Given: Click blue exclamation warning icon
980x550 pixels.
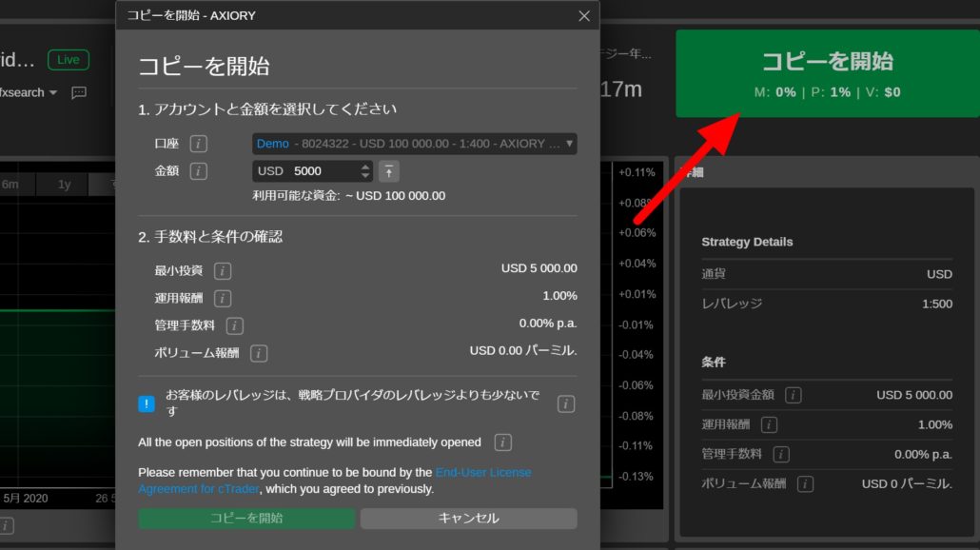Looking at the screenshot, I should pyautogui.click(x=147, y=403).
